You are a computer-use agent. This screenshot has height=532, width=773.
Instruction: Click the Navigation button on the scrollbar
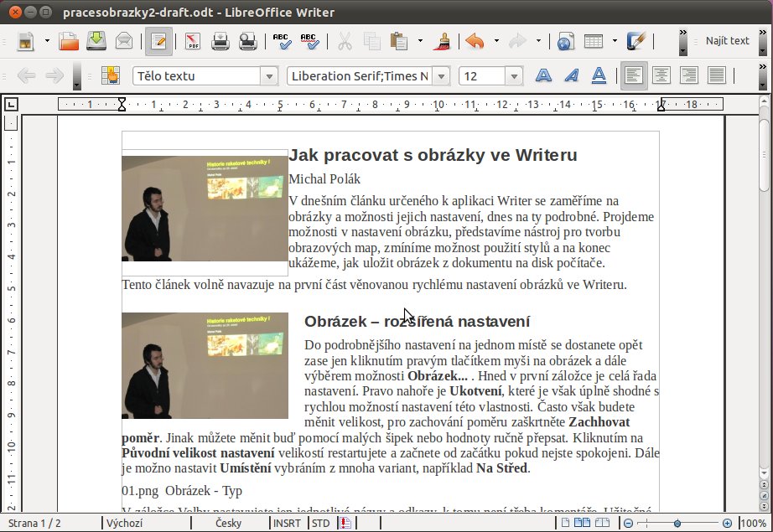(x=764, y=495)
